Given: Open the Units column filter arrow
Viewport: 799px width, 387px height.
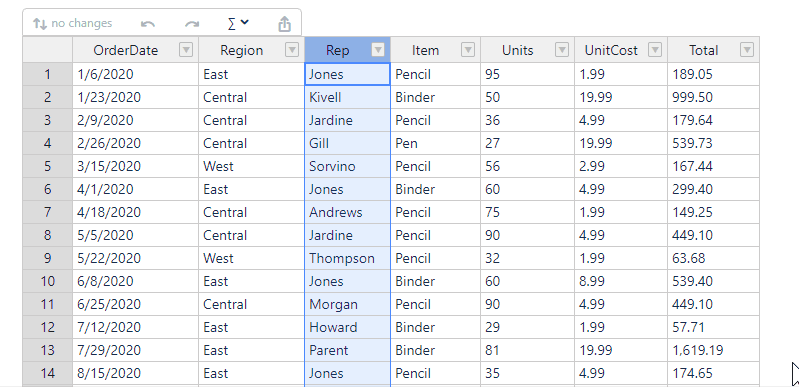Looking at the screenshot, I should (x=562, y=49).
